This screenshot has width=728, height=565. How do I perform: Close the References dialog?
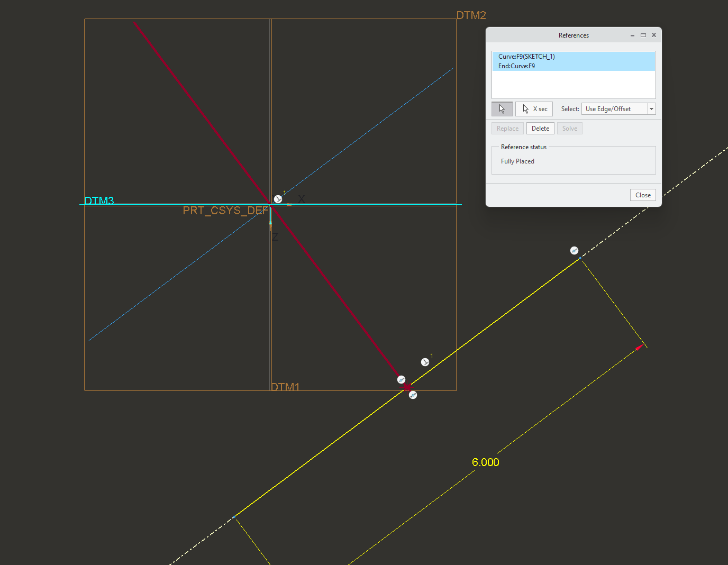tap(642, 195)
